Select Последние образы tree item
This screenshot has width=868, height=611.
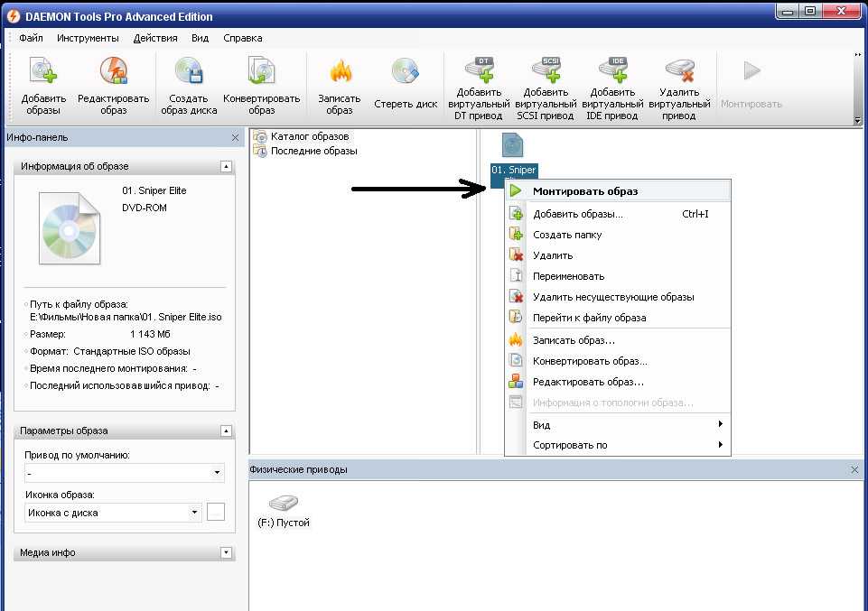305,151
